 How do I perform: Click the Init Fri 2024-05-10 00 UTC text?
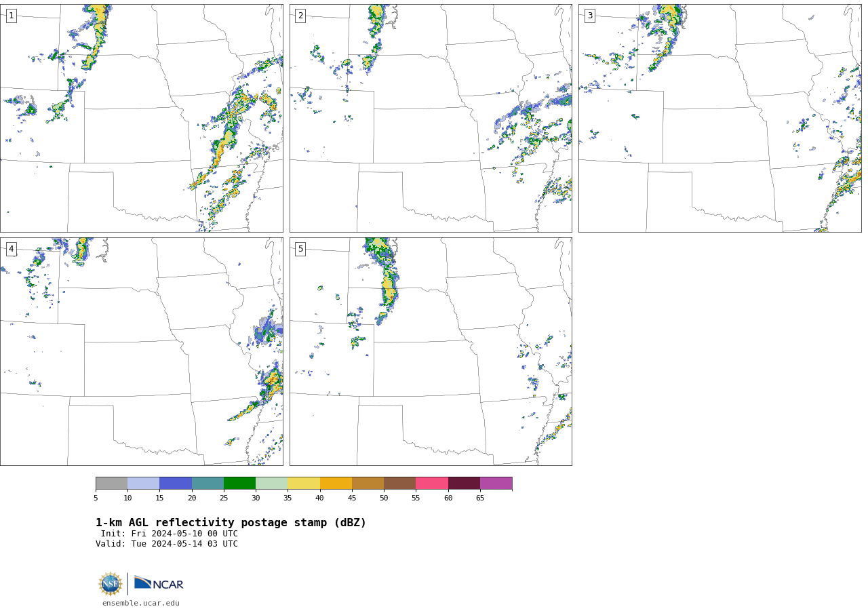coord(170,534)
